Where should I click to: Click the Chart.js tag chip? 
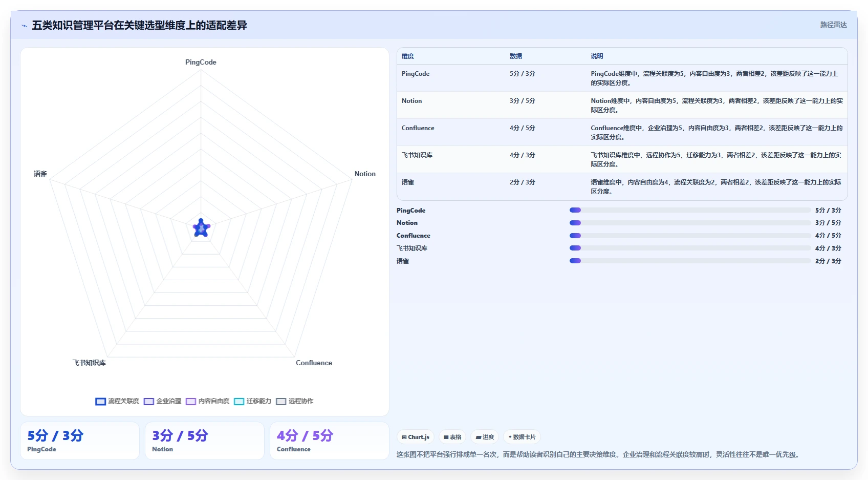pos(416,437)
